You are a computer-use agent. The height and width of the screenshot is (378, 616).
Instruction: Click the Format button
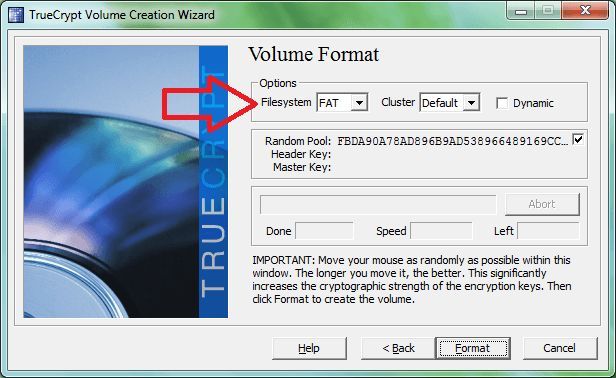[473, 348]
